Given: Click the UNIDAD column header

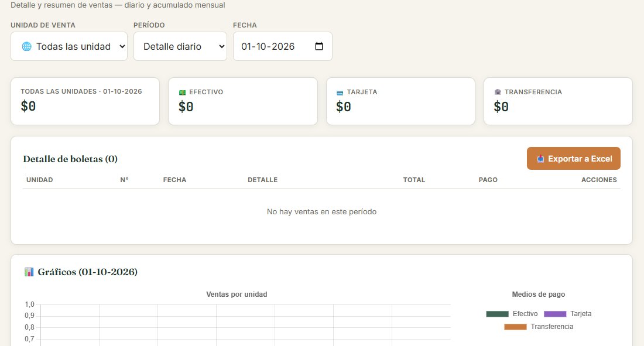Looking at the screenshot, I should (39, 180).
